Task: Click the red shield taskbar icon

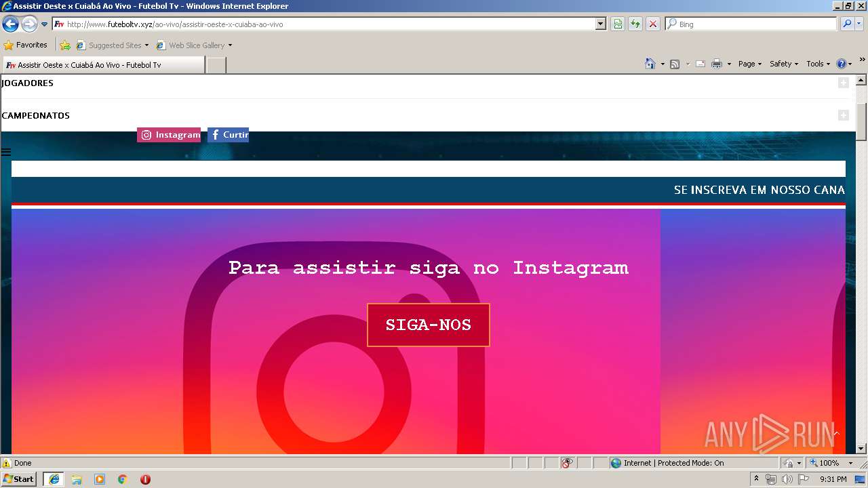Action: point(145,479)
